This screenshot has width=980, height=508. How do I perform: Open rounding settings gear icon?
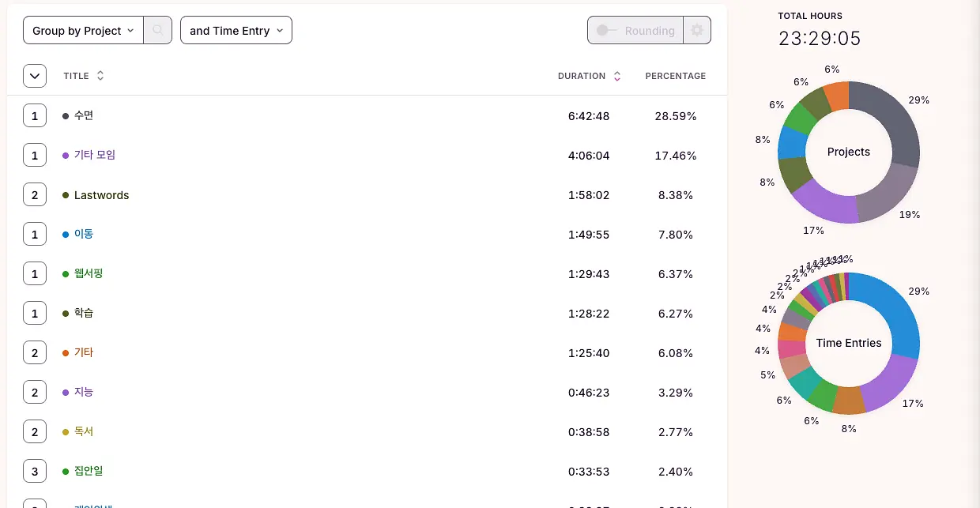(697, 30)
